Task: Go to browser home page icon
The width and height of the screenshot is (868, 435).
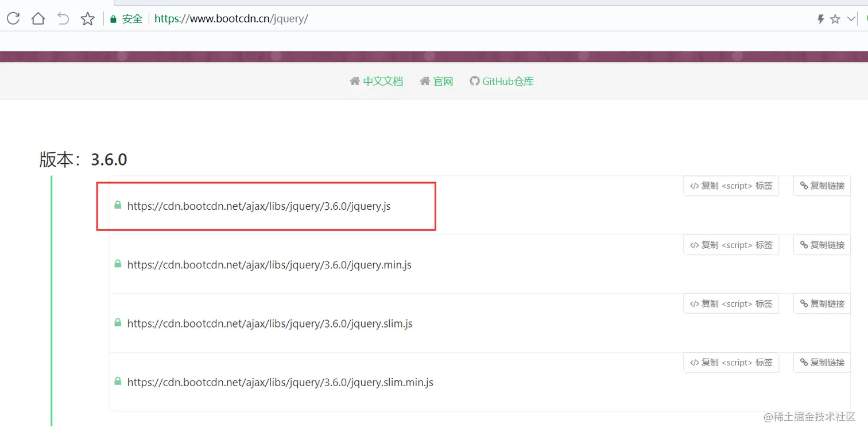Action: click(x=38, y=18)
